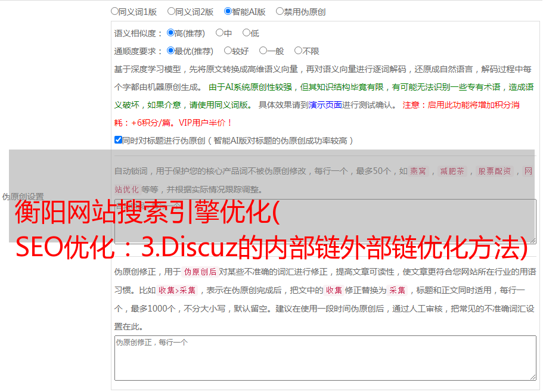543x392 pixels.
Task: Select the 同义词1版 radio option
Action: [x=114, y=11]
